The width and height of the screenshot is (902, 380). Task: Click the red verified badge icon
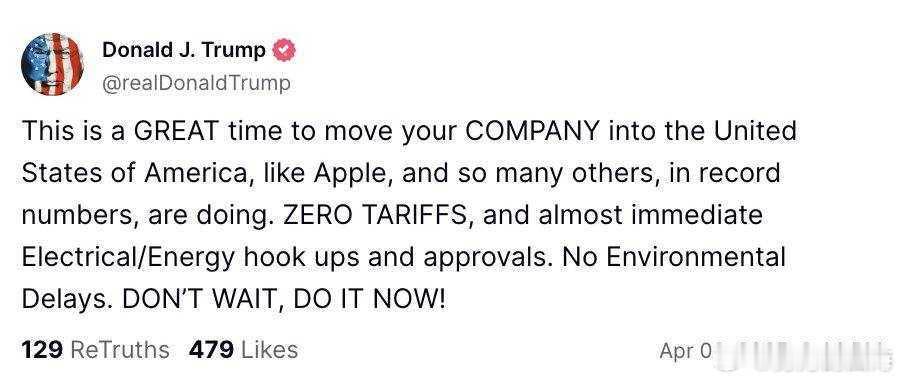click(283, 51)
